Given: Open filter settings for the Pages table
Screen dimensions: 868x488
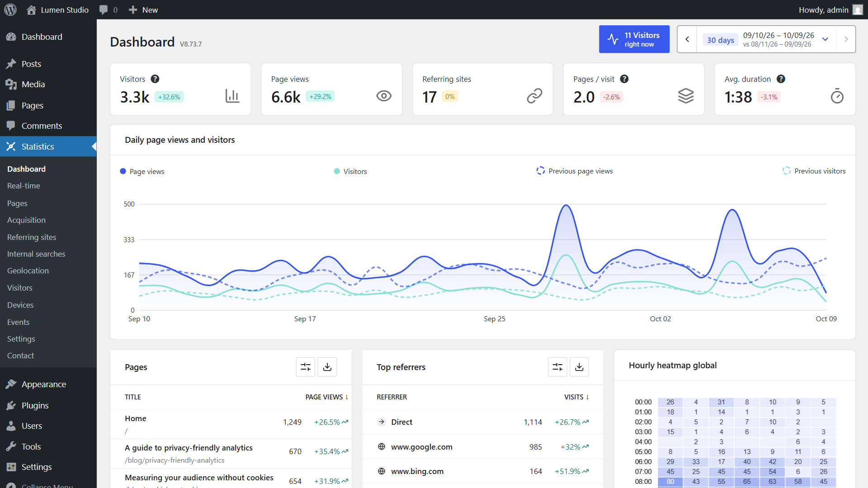Looking at the screenshot, I should [x=306, y=367].
